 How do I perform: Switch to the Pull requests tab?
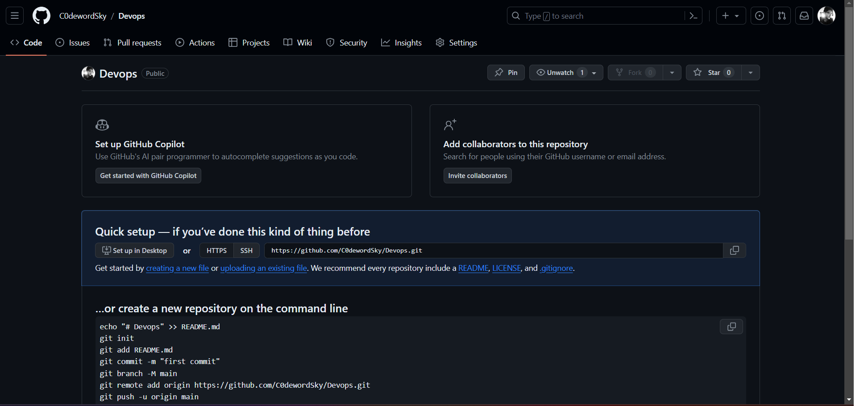click(133, 43)
